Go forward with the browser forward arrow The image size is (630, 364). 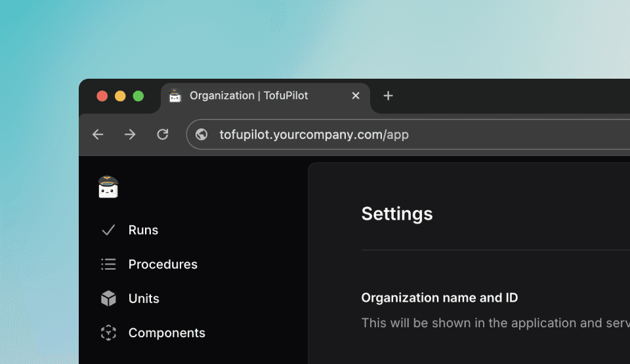130,134
